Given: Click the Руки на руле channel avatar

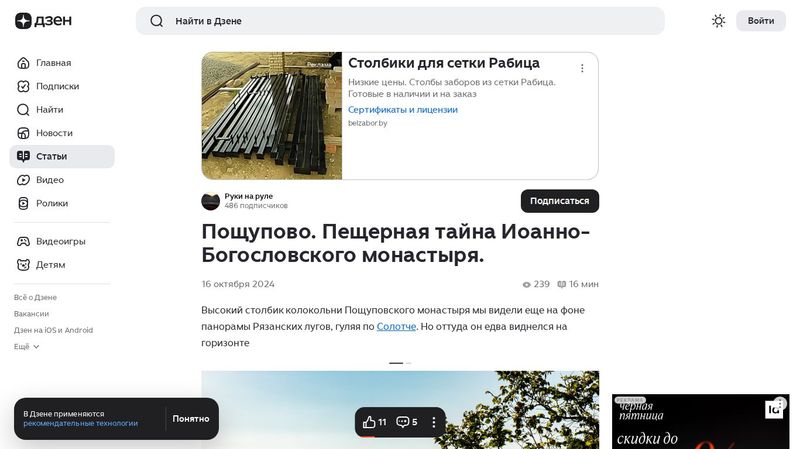Looking at the screenshot, I should click(x=210, y=201).
